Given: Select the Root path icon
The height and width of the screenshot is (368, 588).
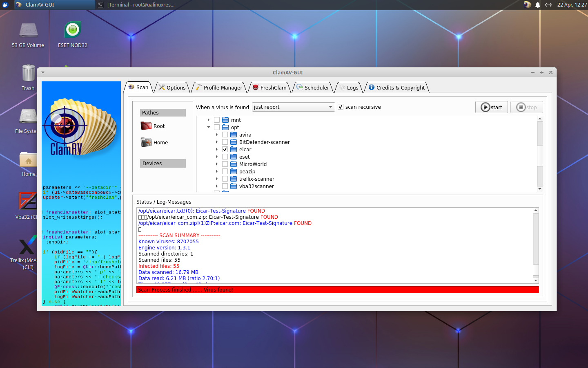Looking at the screenshot, I should click(146, 126).
